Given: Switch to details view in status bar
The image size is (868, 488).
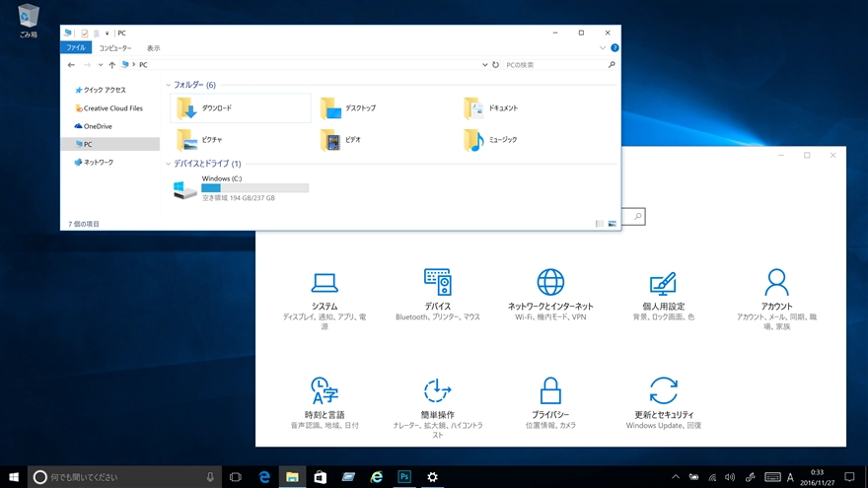Looking at the screenshot, I should tap(599, 224).
